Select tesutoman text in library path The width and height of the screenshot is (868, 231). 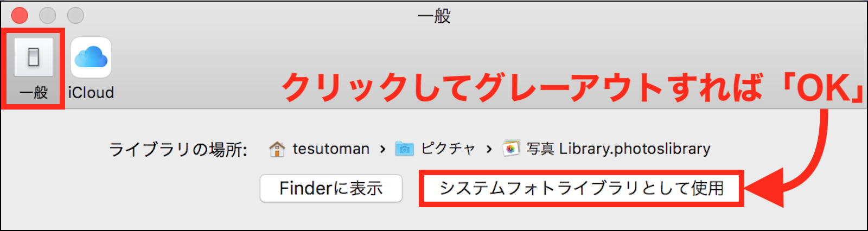331,149
